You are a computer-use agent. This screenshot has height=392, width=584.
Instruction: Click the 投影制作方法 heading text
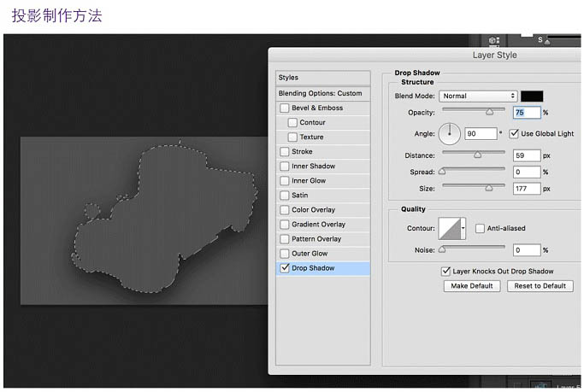click(57, 15)
